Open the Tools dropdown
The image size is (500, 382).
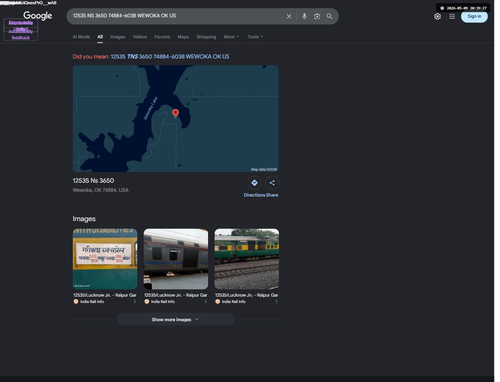pos(255,37)
